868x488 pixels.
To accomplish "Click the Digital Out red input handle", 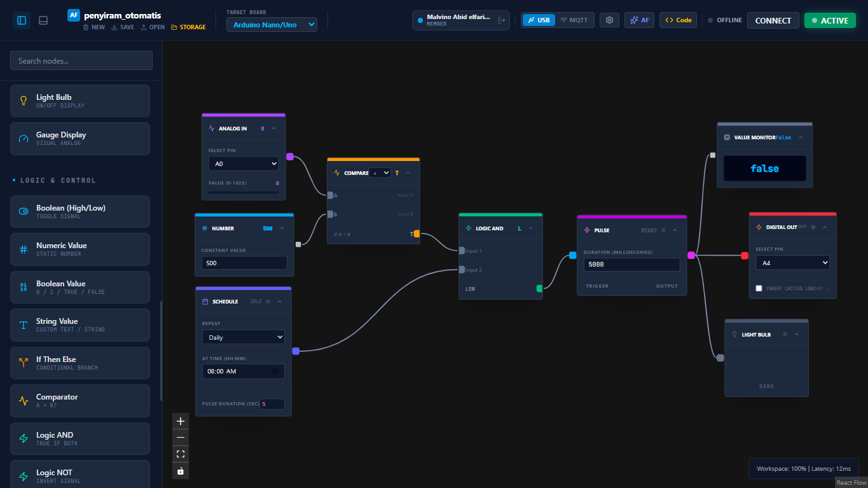I will pos(745,256).
